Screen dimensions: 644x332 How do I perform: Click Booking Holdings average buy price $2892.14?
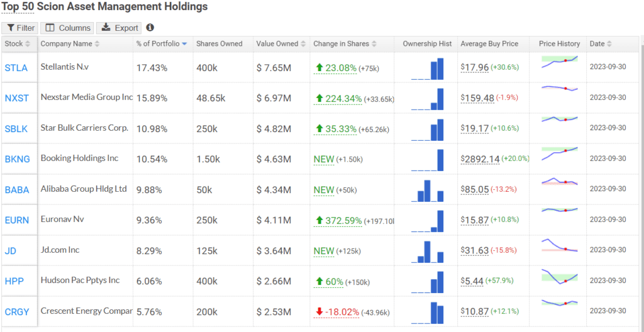480,159
